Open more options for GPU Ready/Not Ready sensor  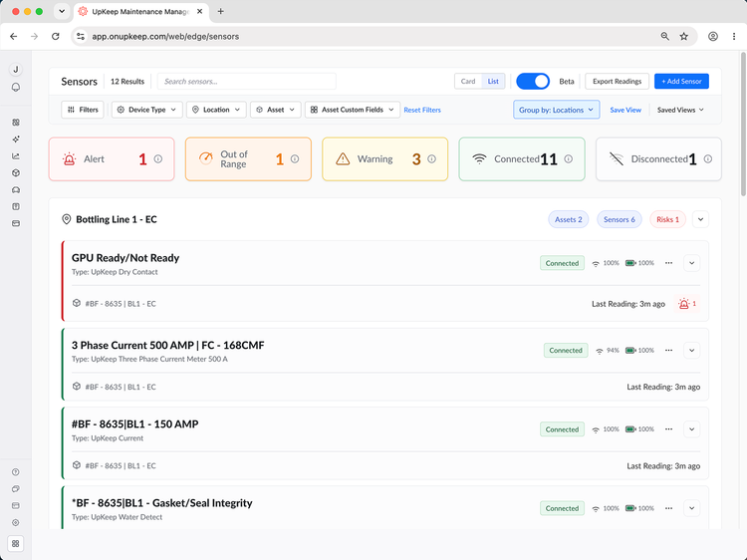pyautogui.click(x=669, y=263)
